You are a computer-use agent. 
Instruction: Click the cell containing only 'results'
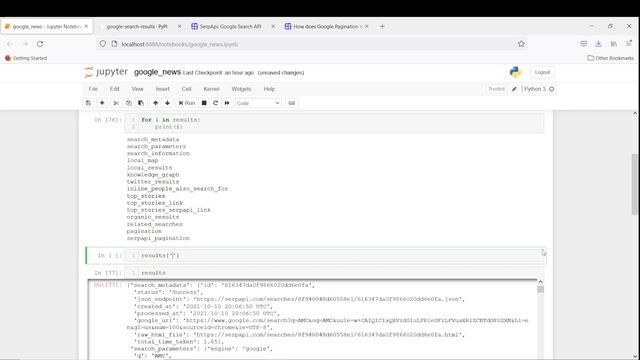[x=335, y=273]
